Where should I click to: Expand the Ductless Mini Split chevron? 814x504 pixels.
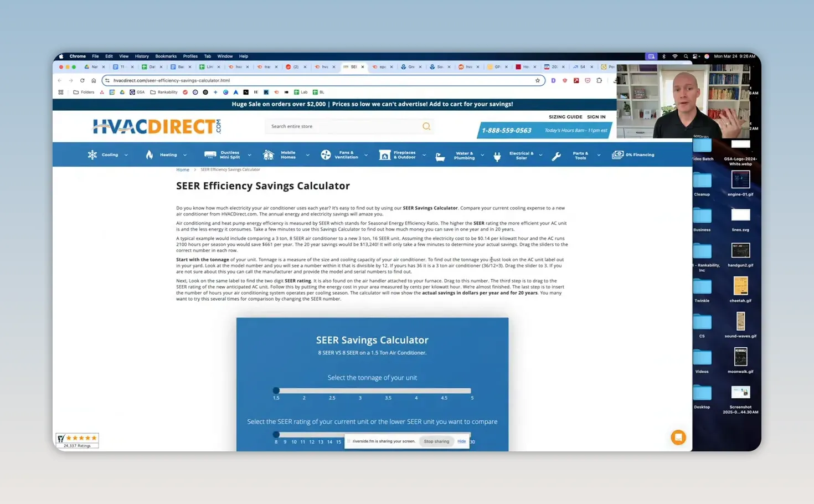pos(249,155)
